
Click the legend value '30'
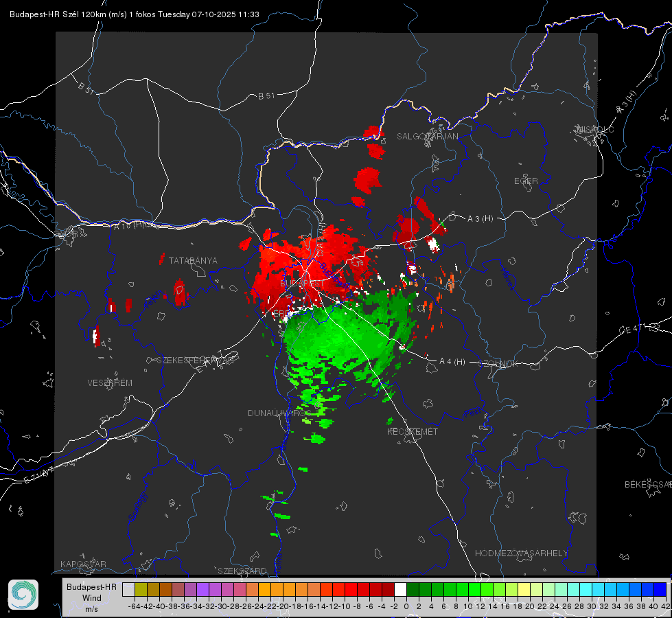[x=592, y=606]
